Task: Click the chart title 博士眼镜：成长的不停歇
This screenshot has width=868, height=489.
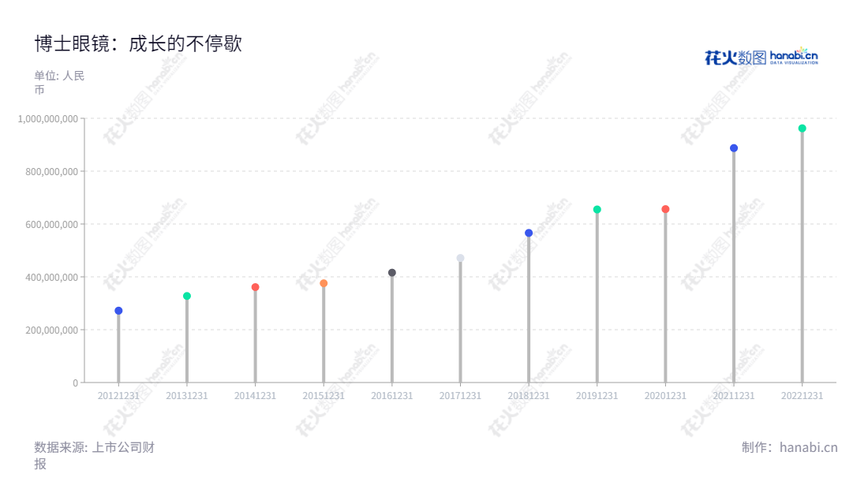Action: pos(138,44)
